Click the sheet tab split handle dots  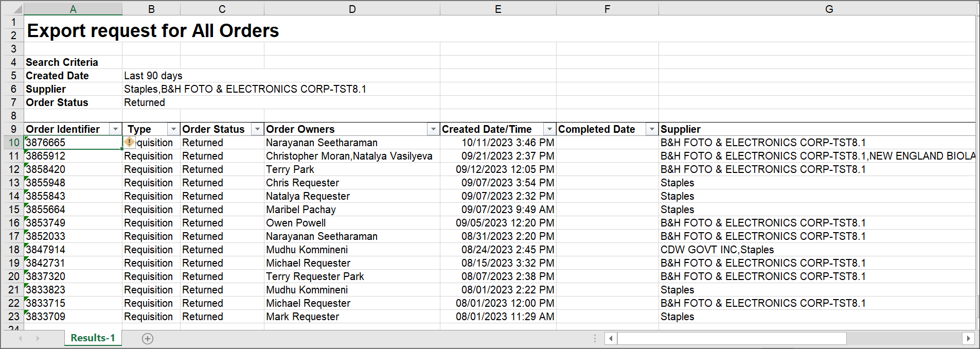pos(595,338)
